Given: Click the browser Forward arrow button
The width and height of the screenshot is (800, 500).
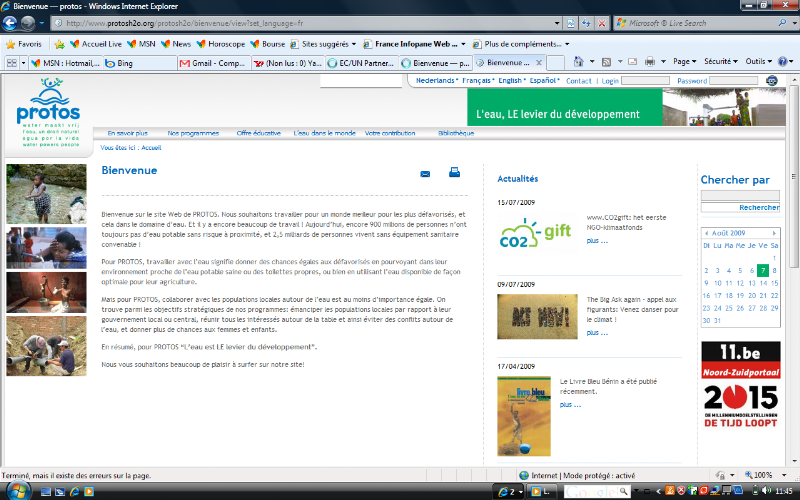Looking at the screenshot, I should 28,23.
